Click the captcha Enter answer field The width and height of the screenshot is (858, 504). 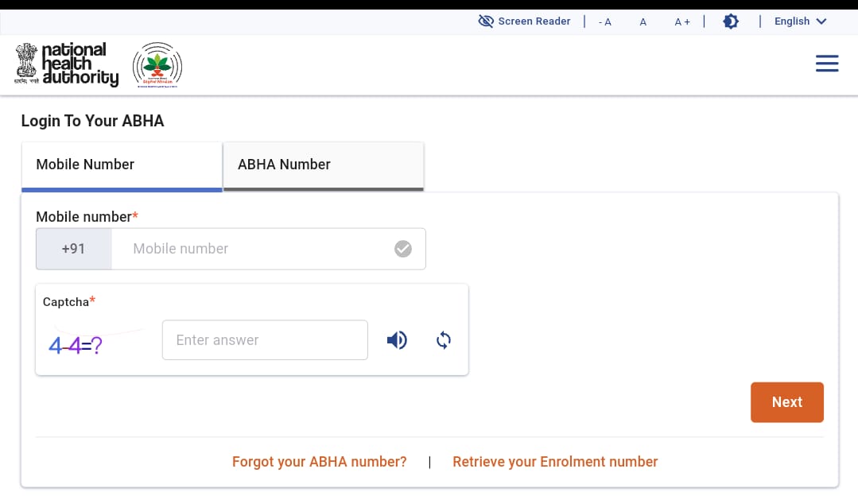point(265,340)
